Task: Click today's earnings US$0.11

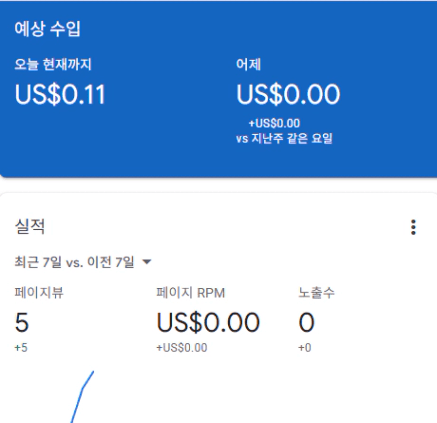Action: 60,95
